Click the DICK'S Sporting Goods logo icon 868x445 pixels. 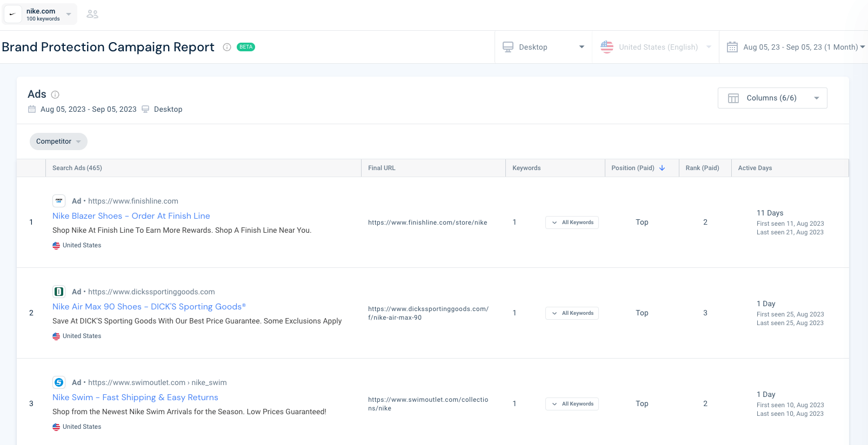pyautogui.click(x=59, y=292)
